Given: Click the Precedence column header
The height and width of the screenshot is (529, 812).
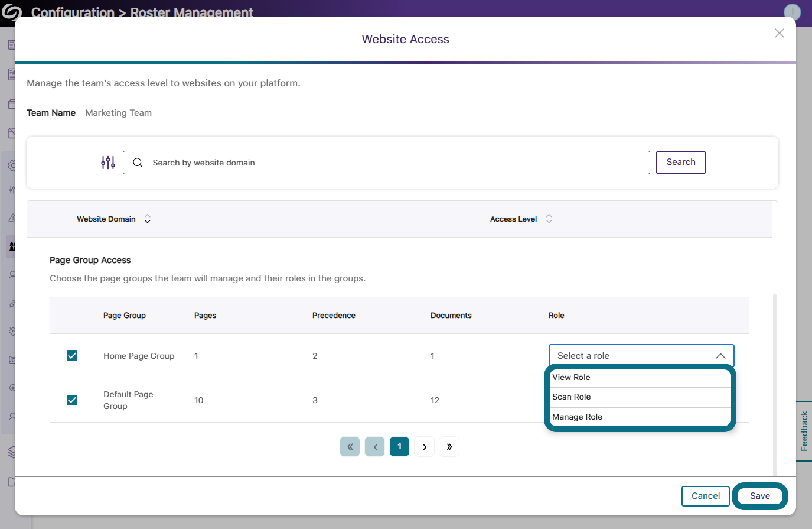Looking at the screenshot, I should (334, 316).
